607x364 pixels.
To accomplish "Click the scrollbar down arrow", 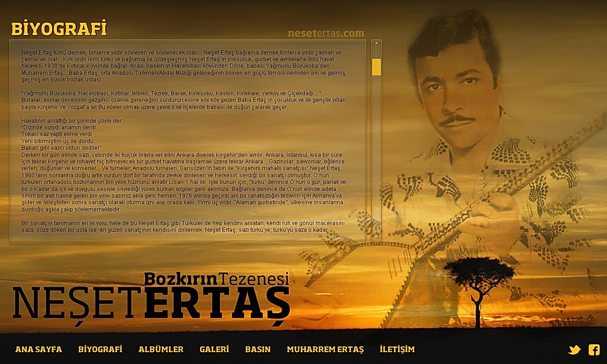I will (377, 237).
